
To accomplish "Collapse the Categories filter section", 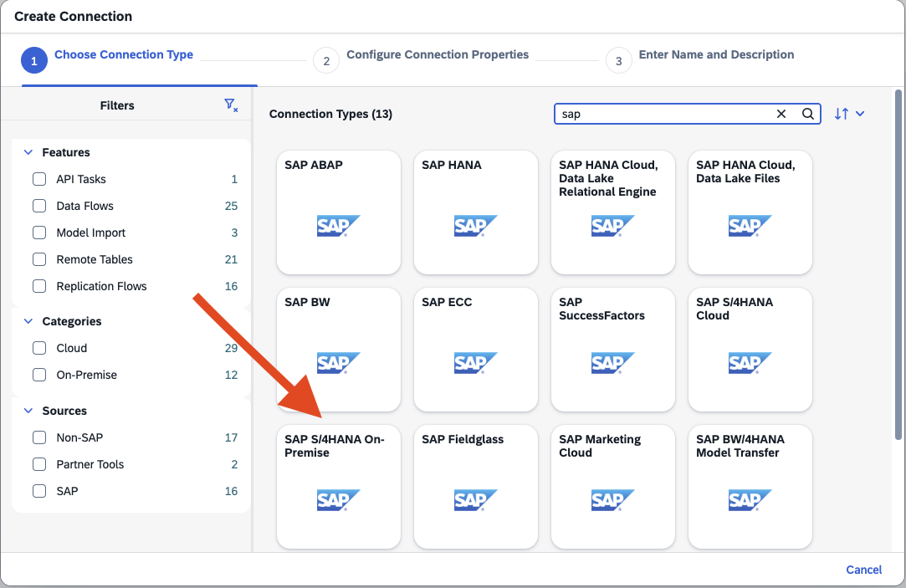I will point(28,321).
